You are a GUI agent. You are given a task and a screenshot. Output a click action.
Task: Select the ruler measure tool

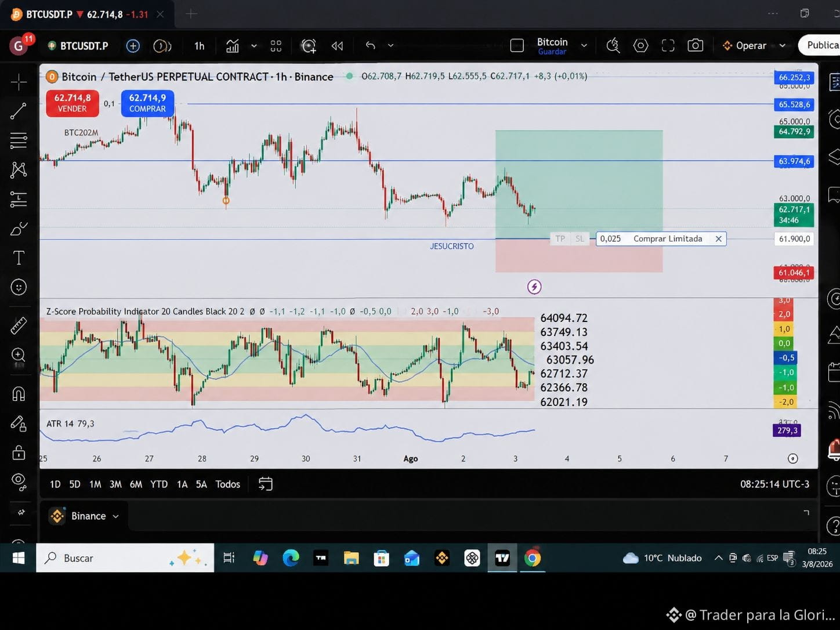coord(19,325)
